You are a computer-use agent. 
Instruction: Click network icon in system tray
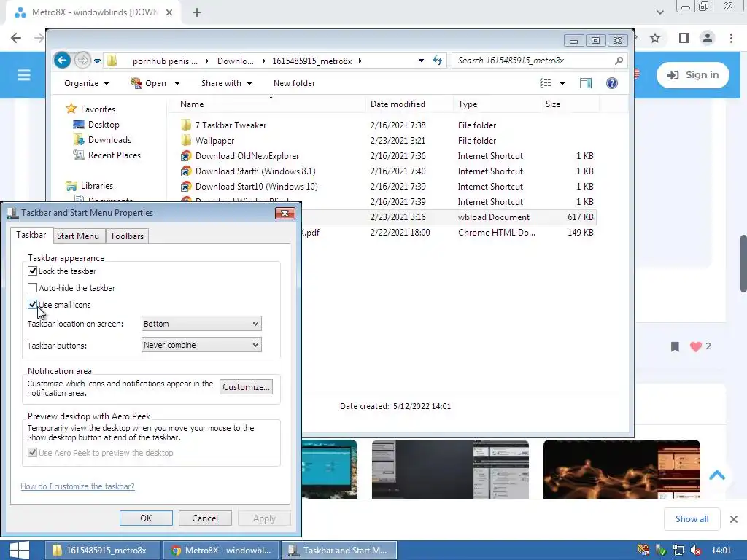point(678,551)
